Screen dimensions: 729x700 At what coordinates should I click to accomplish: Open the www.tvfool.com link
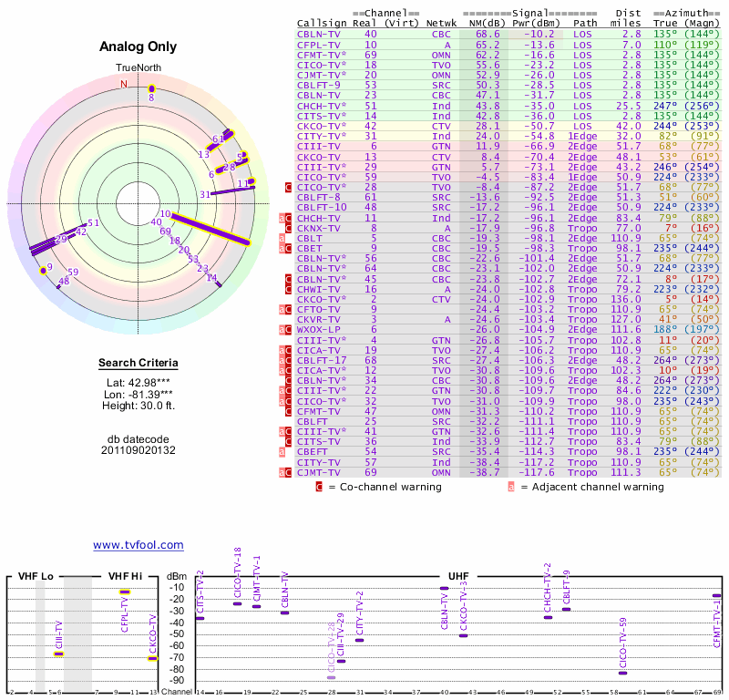click(138, 545)
